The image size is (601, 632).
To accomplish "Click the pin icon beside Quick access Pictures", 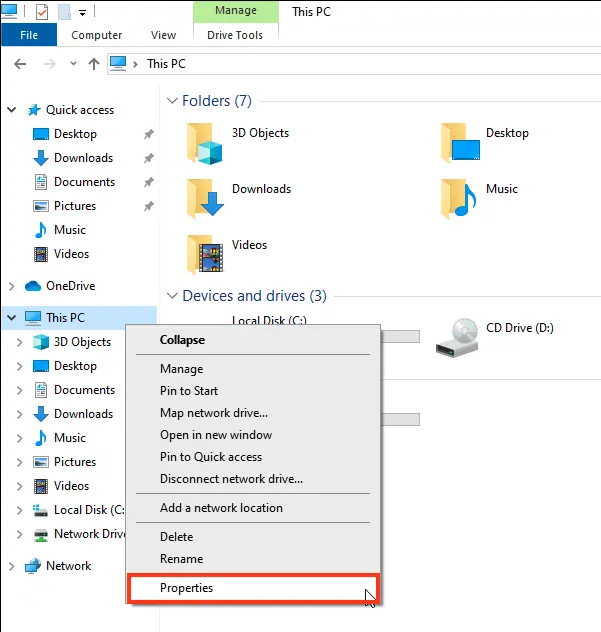I will coord(149,206).
